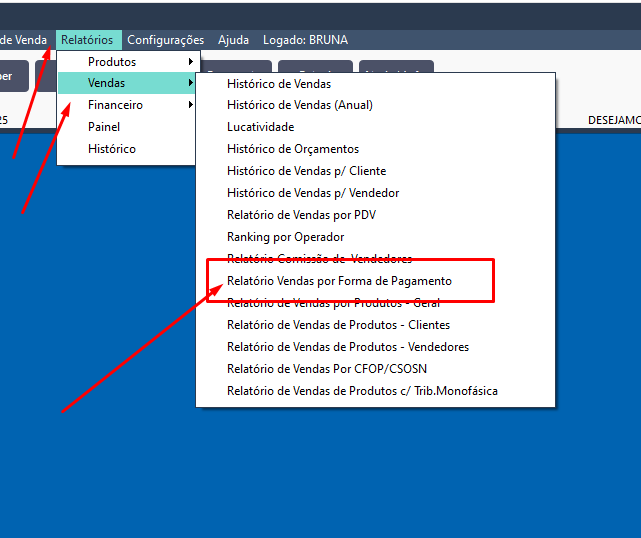Expand the Produtos submenu
641x538 pixels.
[x=128, y=62]
